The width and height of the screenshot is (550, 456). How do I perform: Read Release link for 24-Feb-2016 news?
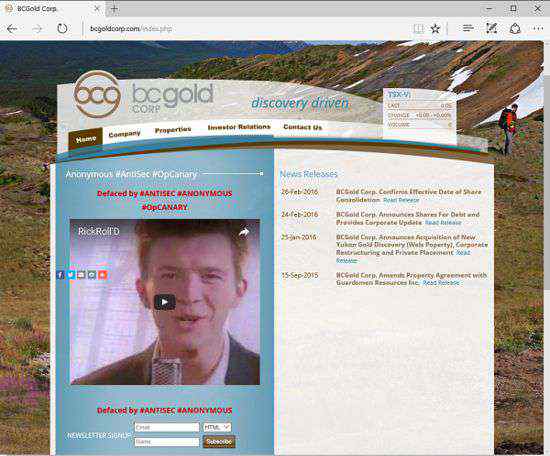(443, 223)
